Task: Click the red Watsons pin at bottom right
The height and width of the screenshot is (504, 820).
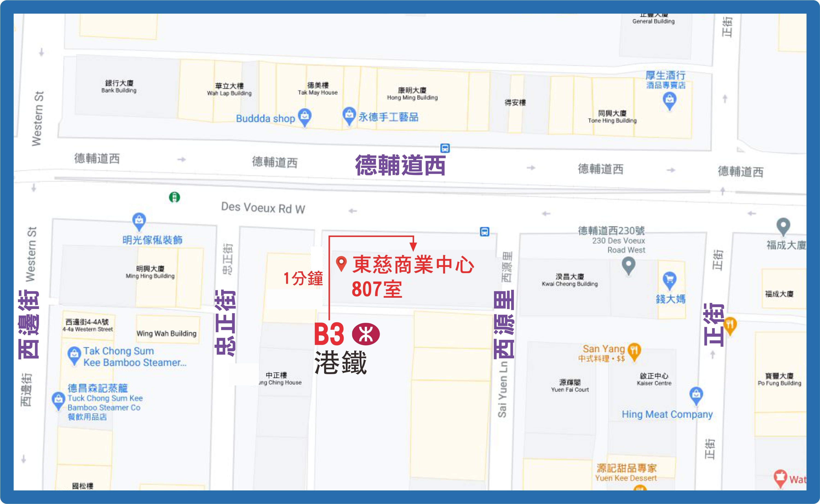Action: (780, 479)
